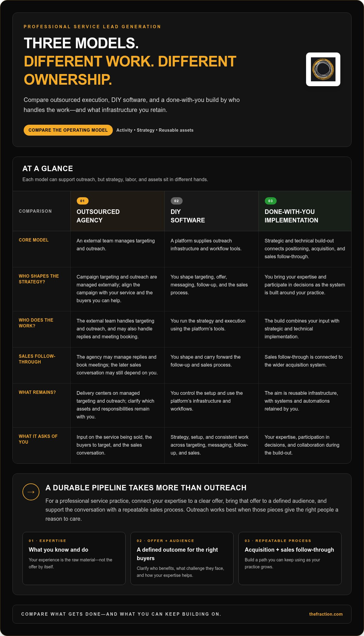Click the circular ring logo icon

point(323,69)
